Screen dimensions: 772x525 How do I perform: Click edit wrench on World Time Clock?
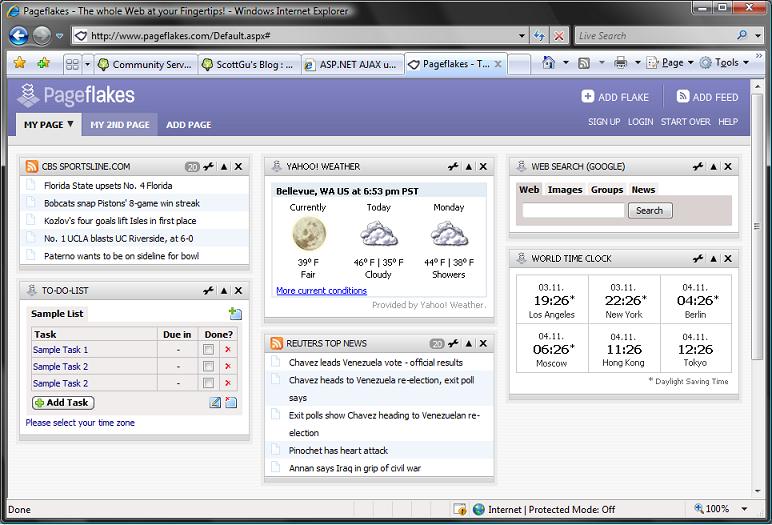tap(698, 259)
